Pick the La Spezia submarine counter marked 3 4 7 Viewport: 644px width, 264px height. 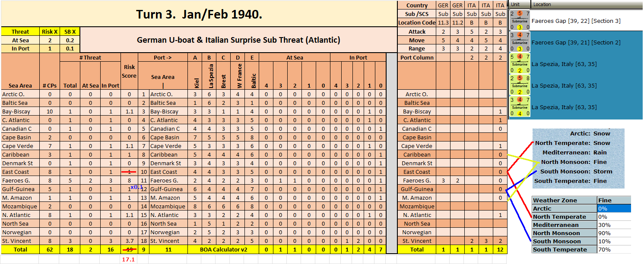pos(519,107)
